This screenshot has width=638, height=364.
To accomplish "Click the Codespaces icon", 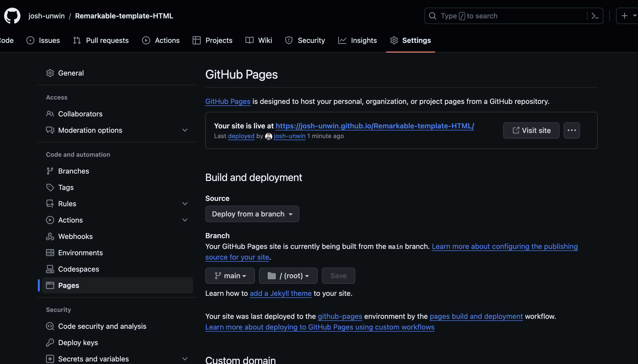I will [x=50, y=269].
